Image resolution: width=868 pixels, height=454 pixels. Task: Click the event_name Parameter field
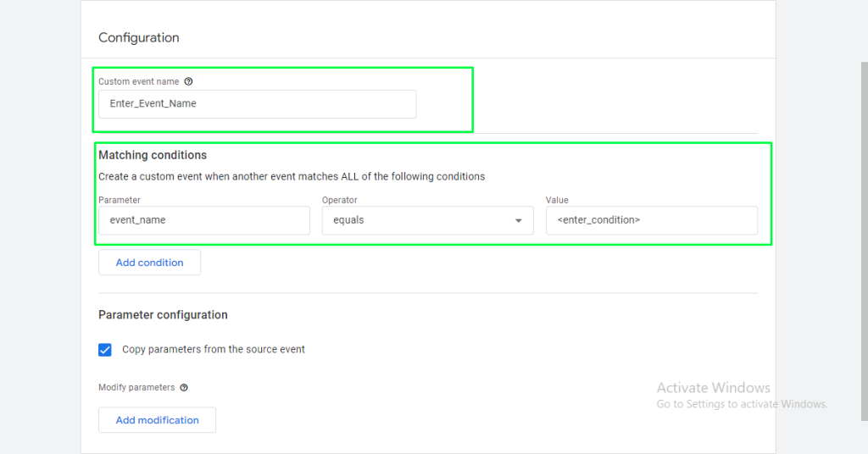pos(203,220)
